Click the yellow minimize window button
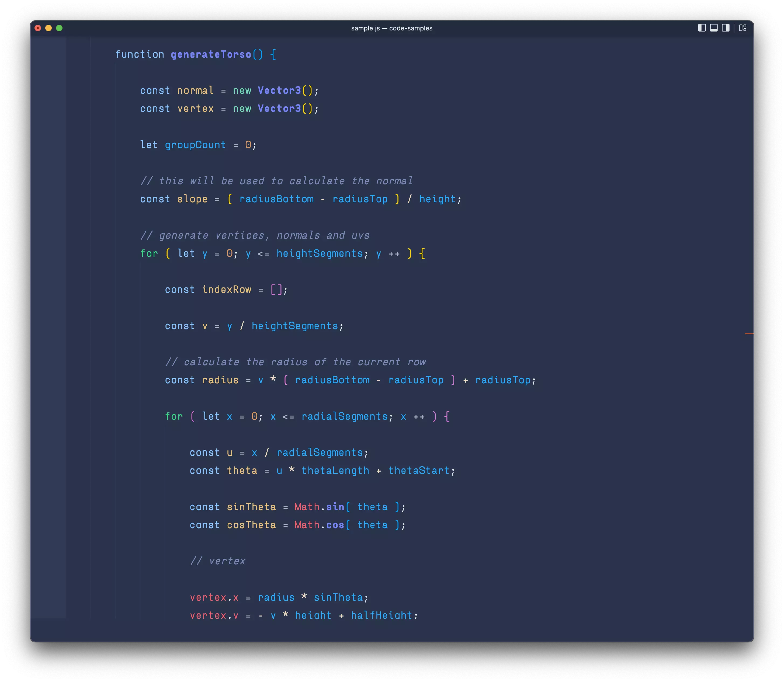This screenshot has height=682, width=784. (48, 28)
